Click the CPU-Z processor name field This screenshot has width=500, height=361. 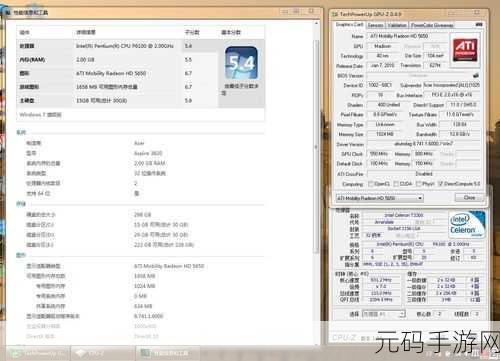(404, 215)
